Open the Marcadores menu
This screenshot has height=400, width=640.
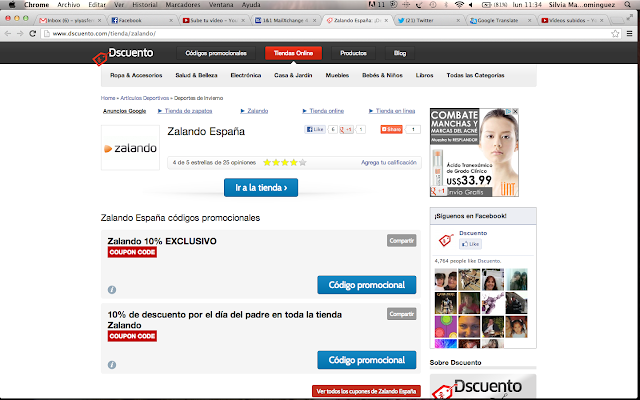[183, 5]
